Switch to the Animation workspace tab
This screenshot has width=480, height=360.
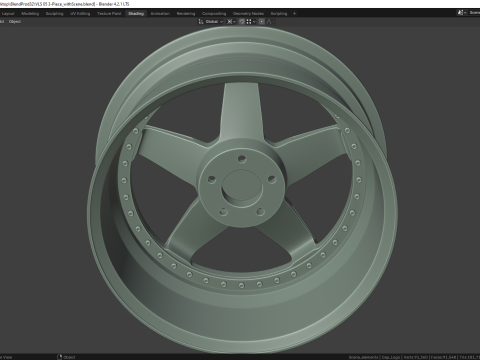pos(160,14)
